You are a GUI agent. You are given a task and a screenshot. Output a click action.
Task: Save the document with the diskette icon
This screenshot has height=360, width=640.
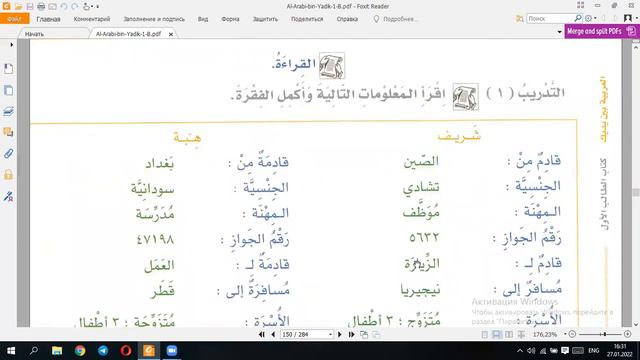click(30, 7)
